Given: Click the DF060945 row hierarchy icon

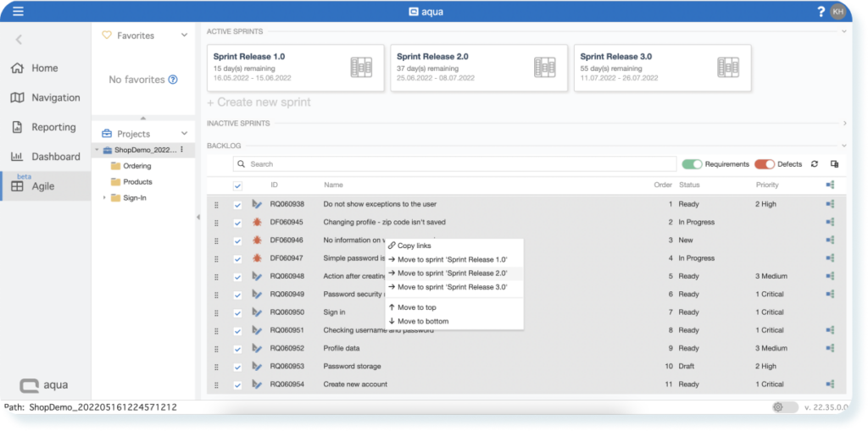Looking at the screenshot, I should (x=830, y=222).
